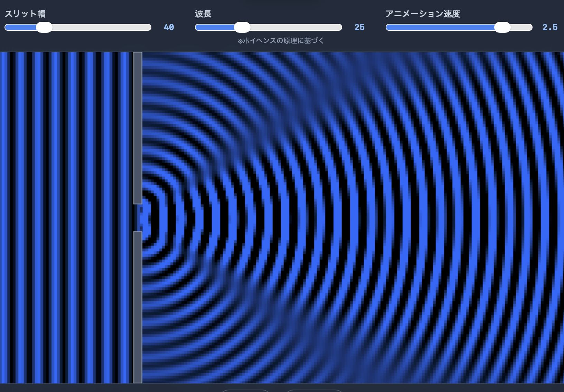Click the スリット幅 label

pyautogui.click(x=25, y=14)
